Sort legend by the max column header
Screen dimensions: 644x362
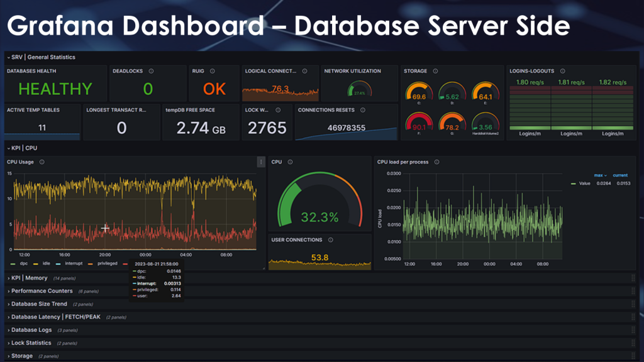[x=600, y=175]
